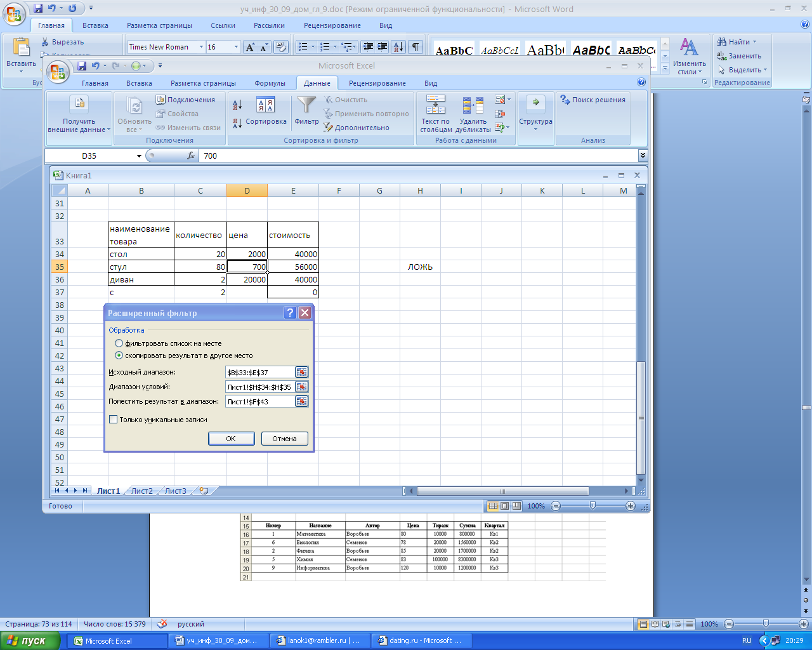Switch to Page Layout view in Excel
812x650 pixels.
pyautogui.click(x=505, y=506)
